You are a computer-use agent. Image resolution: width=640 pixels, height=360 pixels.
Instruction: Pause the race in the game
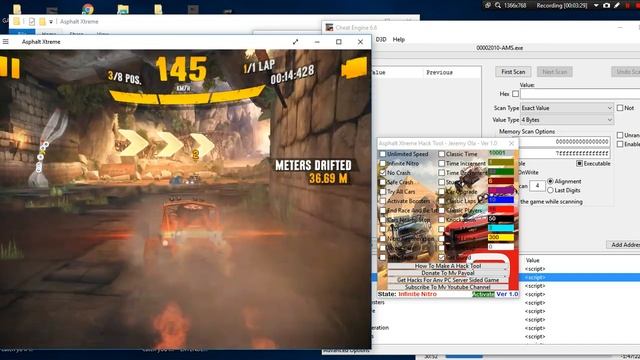point(11,68)
